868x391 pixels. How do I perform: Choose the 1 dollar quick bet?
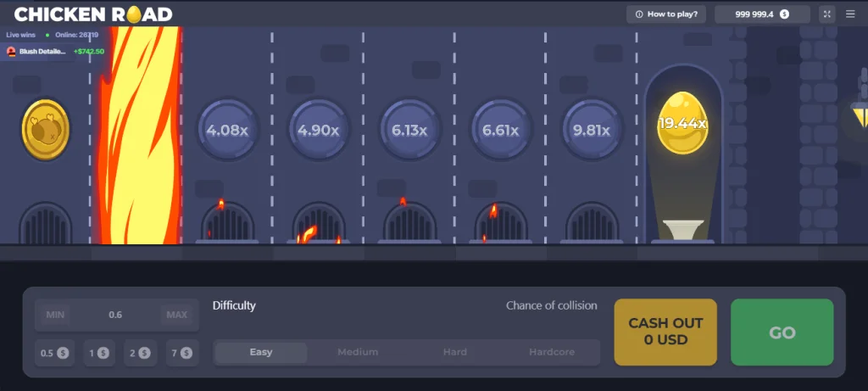pos(100,353)
